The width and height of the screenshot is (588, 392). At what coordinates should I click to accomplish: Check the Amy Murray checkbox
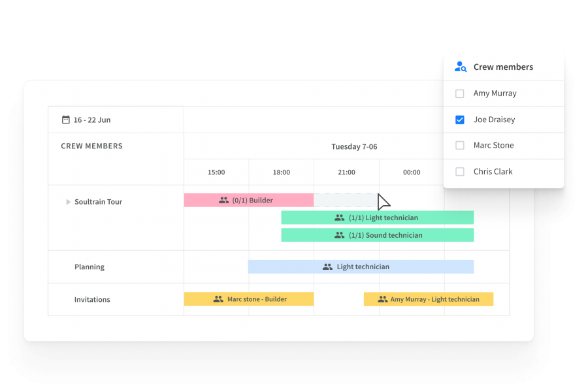460,93
